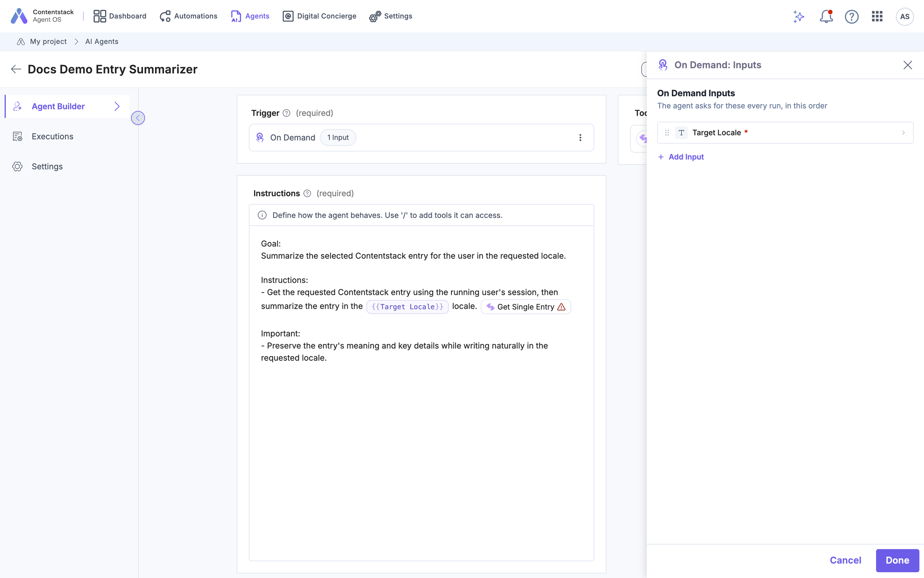
Task: Close the On Demand Inputs panel
Action: 908,65
